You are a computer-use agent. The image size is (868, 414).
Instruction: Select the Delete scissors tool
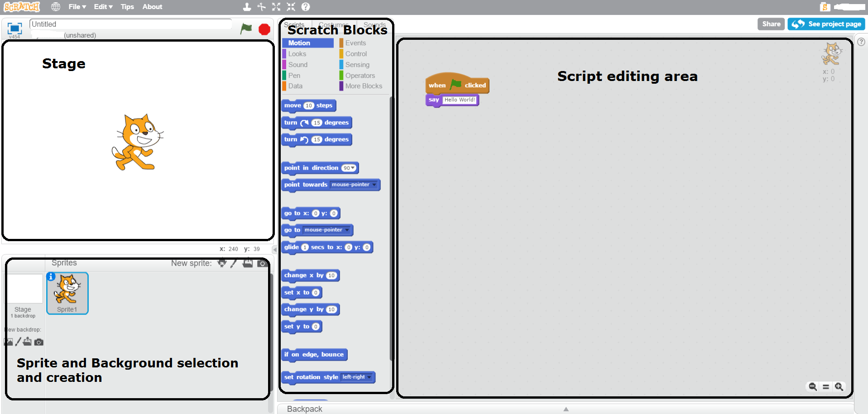[x=262, y=7]
